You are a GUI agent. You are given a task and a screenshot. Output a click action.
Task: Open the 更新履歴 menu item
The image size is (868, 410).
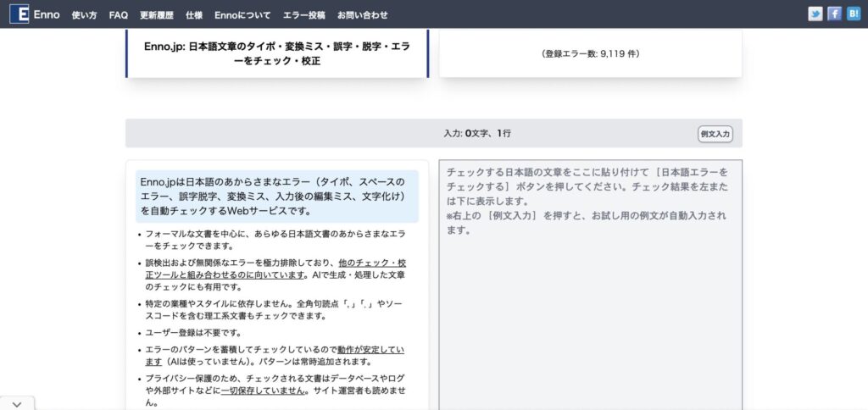tap(157, 15)
